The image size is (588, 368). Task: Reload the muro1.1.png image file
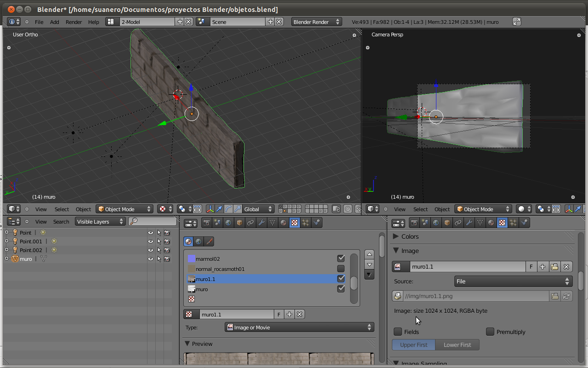[566, 296]
